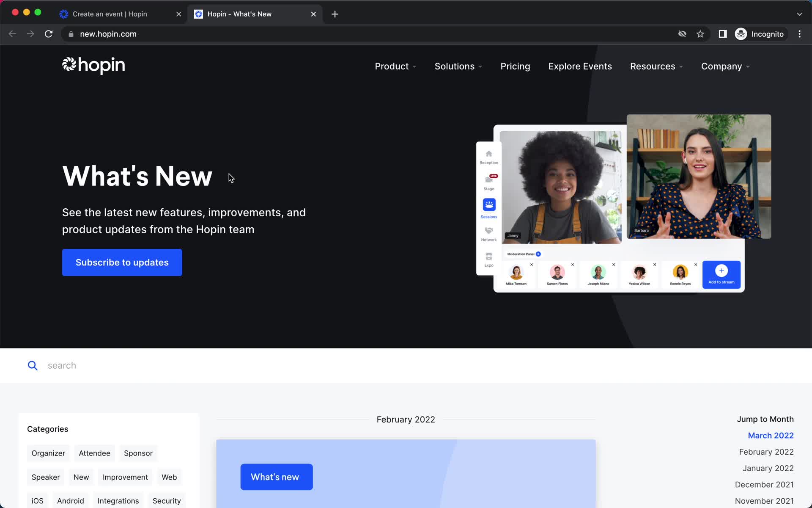Filter by the Organizer category
Image resolution: width=812 pixels, height=508 pixels.
pos(48,453)
